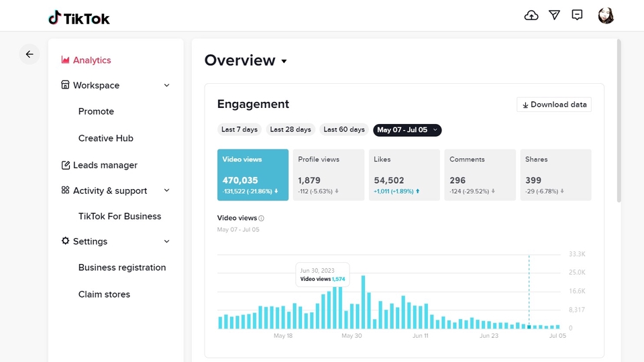Click the 54,502 likes value
The image size is (644, 362).
(388, 180)
